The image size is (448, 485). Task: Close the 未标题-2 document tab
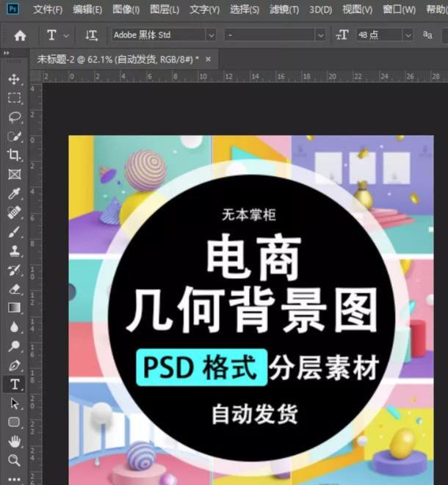click(208, 59)
